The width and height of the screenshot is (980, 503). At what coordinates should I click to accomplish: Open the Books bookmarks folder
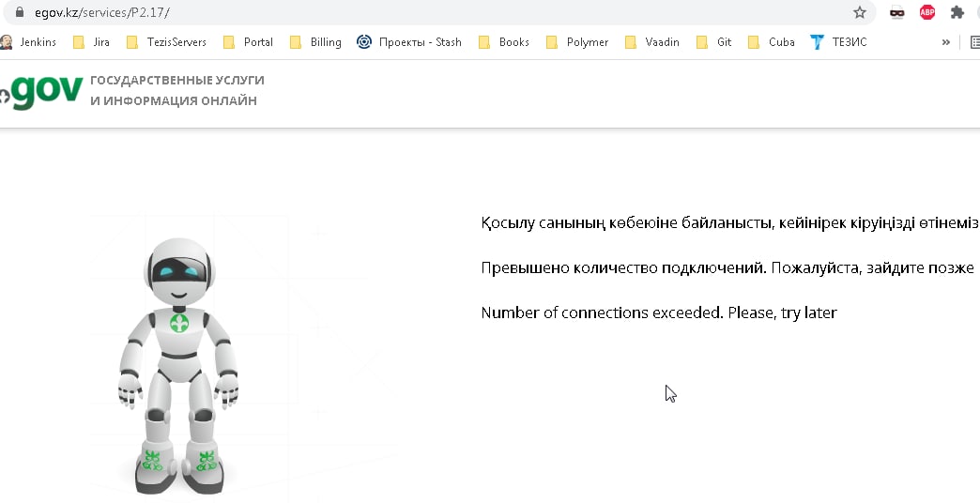pos(504,42)
